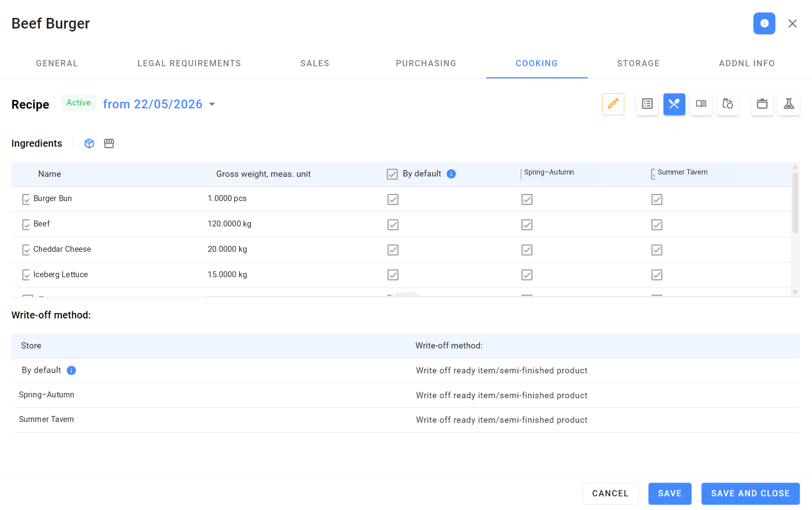812x510 pixels.
Task: Click the blue package cube icon
Action: (x=89, y=144)
